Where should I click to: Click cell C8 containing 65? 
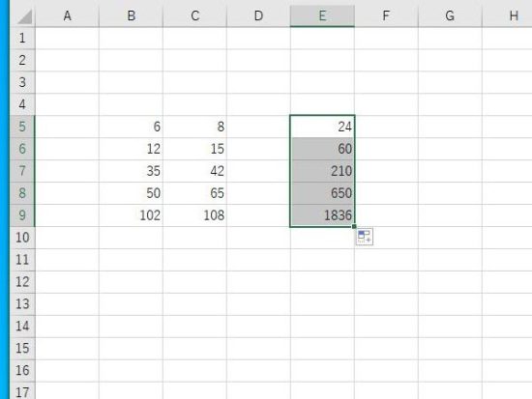pos(194,193)
